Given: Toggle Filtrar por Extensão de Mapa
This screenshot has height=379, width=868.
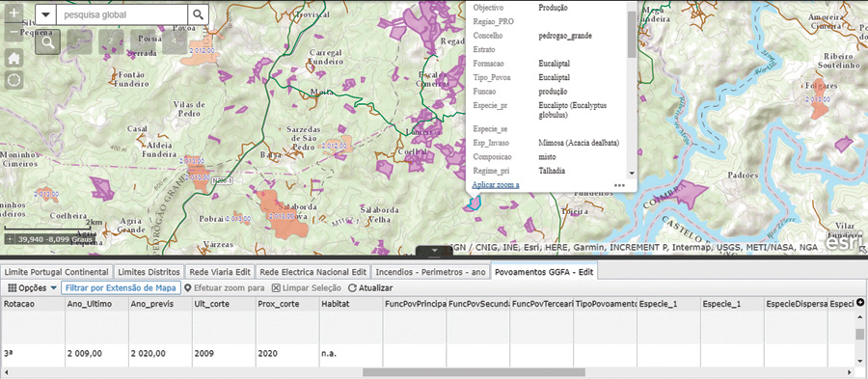Looking at the screenshot, I should 121,287.
